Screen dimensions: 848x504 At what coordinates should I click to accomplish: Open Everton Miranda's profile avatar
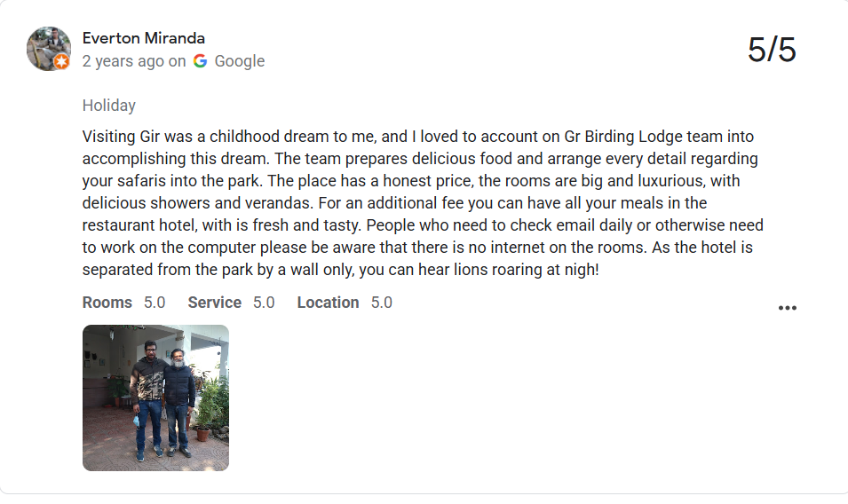(49, 49)
